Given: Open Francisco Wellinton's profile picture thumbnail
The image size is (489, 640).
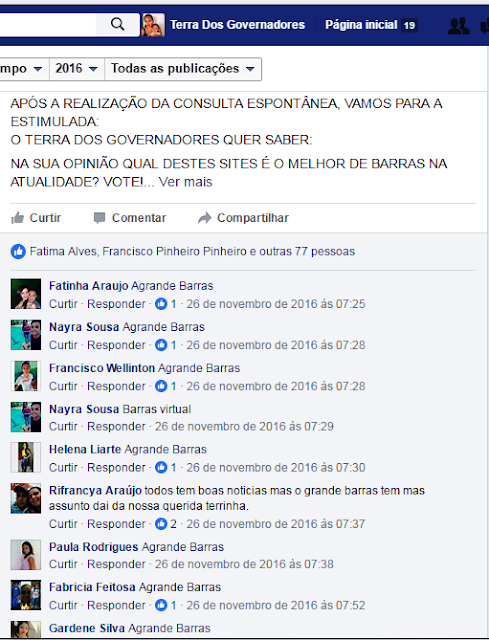Looking at the screenshot, I should pyautogui.click(x=26, y=376).
